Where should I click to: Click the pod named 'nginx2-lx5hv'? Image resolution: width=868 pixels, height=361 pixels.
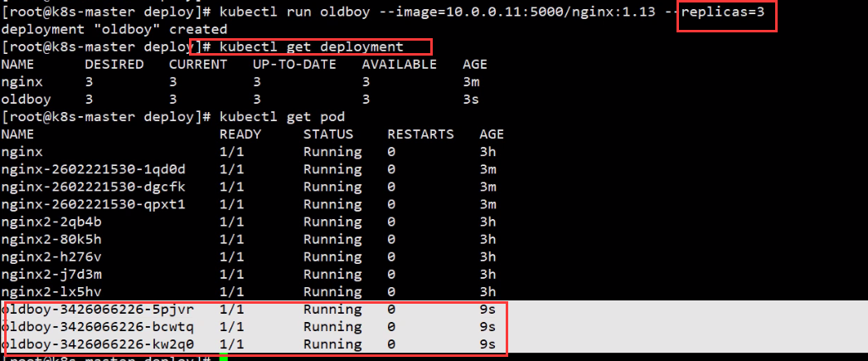[x=51, y=291]
